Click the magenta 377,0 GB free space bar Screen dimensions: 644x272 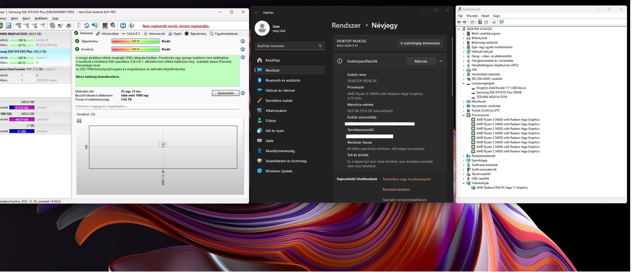tap(22, 108)
